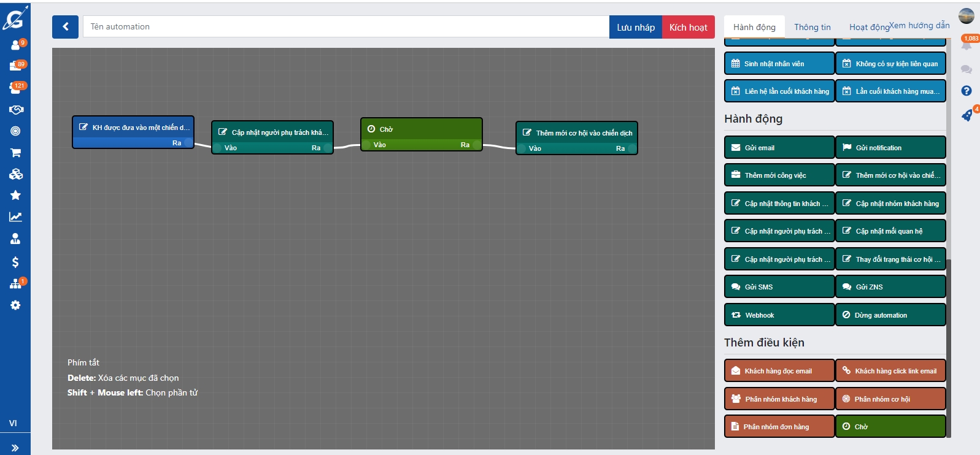Click the handshake icon in sidebar

15,110
